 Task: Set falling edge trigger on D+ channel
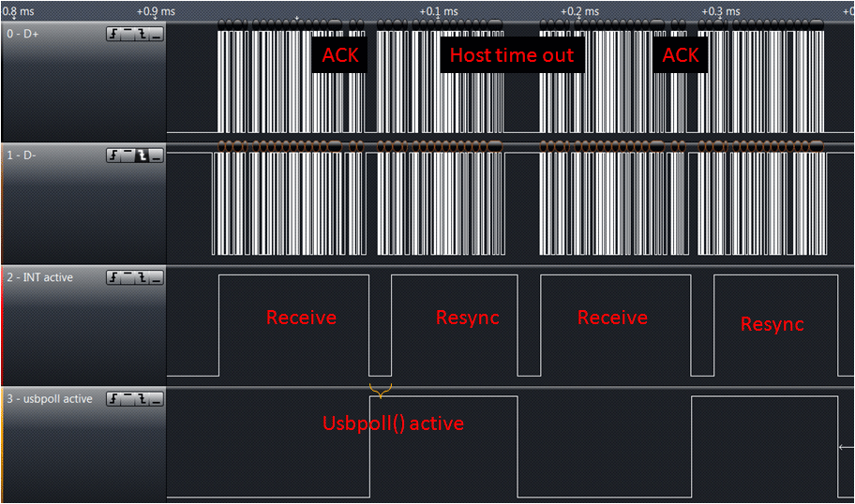142,34
